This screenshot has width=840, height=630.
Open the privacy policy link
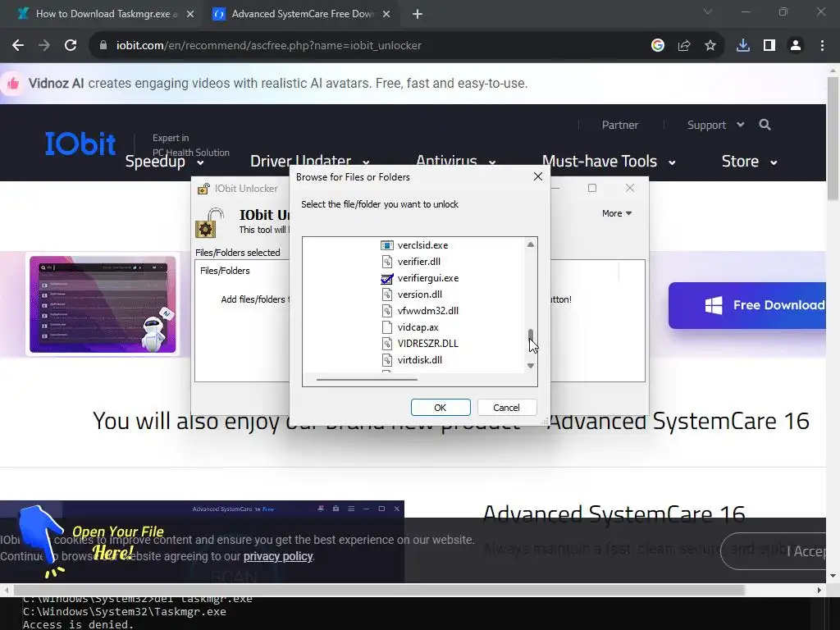[x=278, y=556]
